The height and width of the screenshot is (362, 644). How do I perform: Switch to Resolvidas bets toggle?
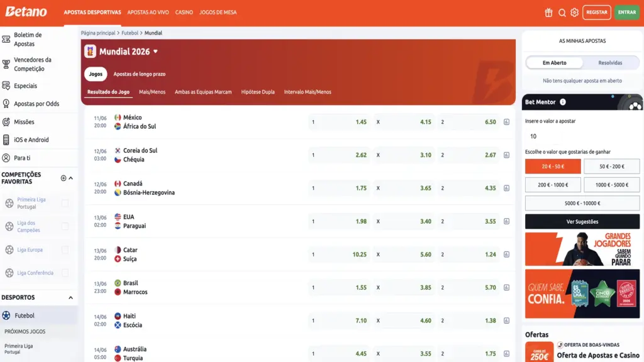[610, 63]
